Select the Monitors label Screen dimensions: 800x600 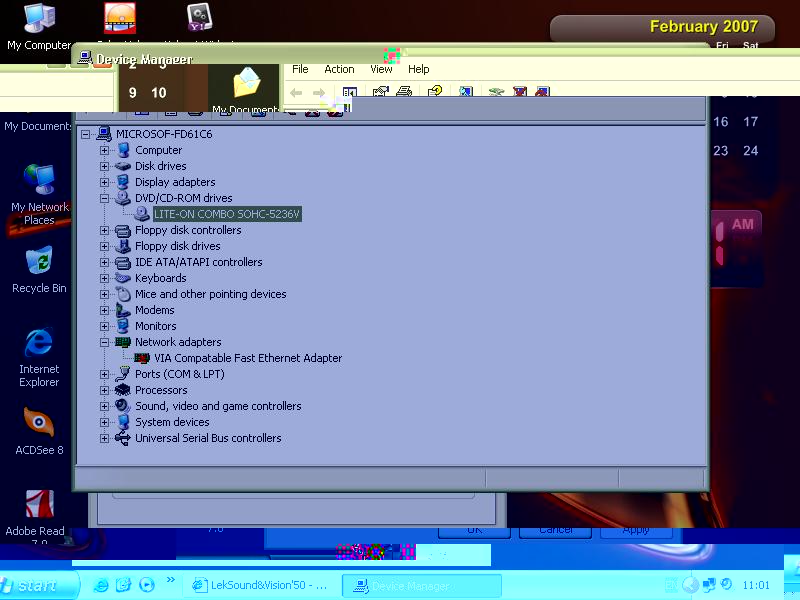pyautogui.click(x=156, y=326)
